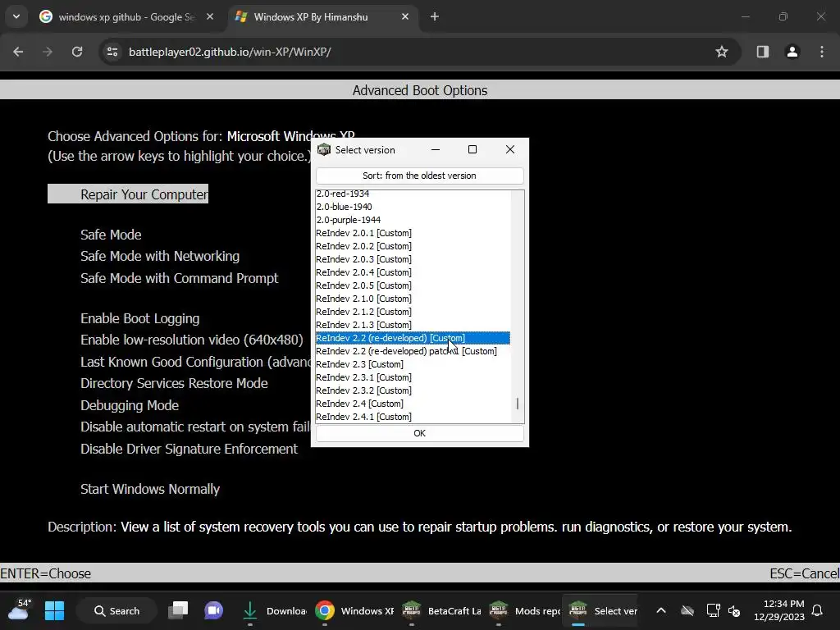
Task: Select ReIndev 2.1.3 [Custom]
Action: click(x=413, y=325)
